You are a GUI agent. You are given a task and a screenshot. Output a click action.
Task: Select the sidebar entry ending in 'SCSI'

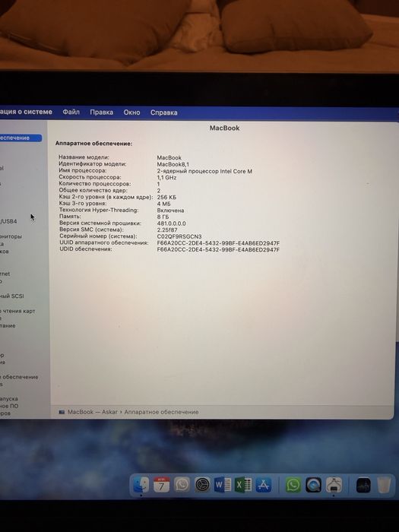point(12,296)
